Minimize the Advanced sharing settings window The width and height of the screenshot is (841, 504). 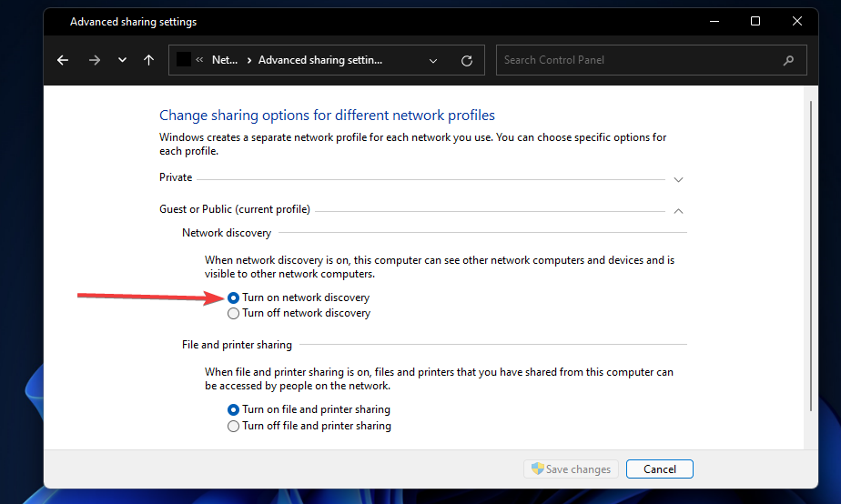tap(714, 22)
